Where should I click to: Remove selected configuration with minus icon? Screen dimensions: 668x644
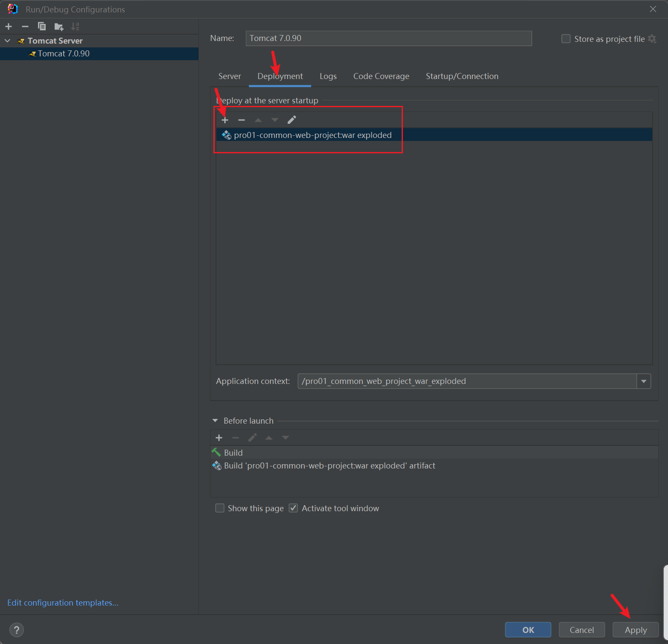25,26
